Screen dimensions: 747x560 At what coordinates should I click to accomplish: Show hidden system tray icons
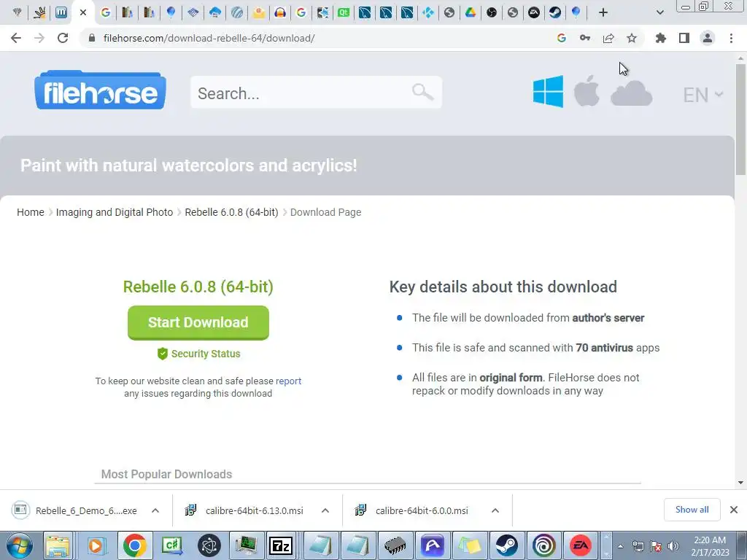(x=620, y=546)
